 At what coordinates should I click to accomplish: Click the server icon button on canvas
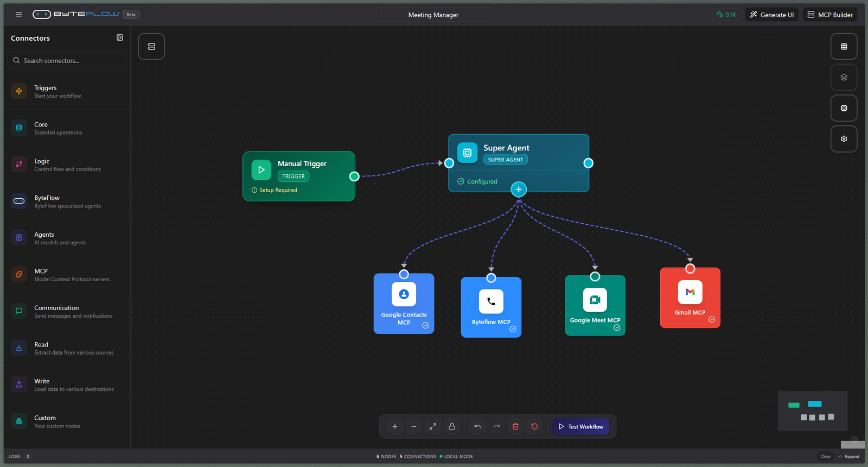point(151,47)
